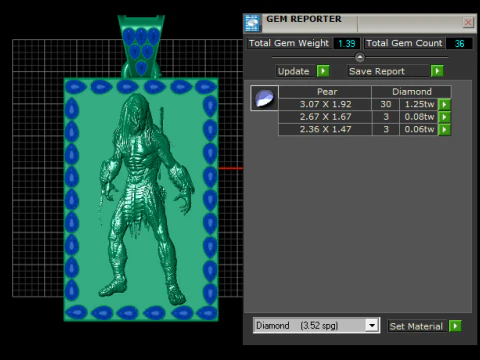Select the 3.07 X 1.92 size cell
The width and height of the screenshot is (480, 360).
325,104
